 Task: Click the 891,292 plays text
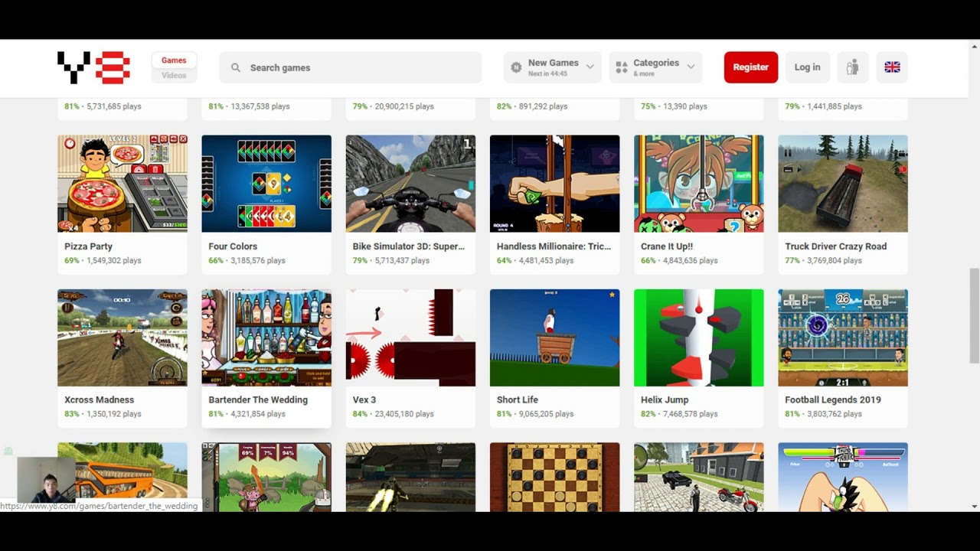[543, 106]
